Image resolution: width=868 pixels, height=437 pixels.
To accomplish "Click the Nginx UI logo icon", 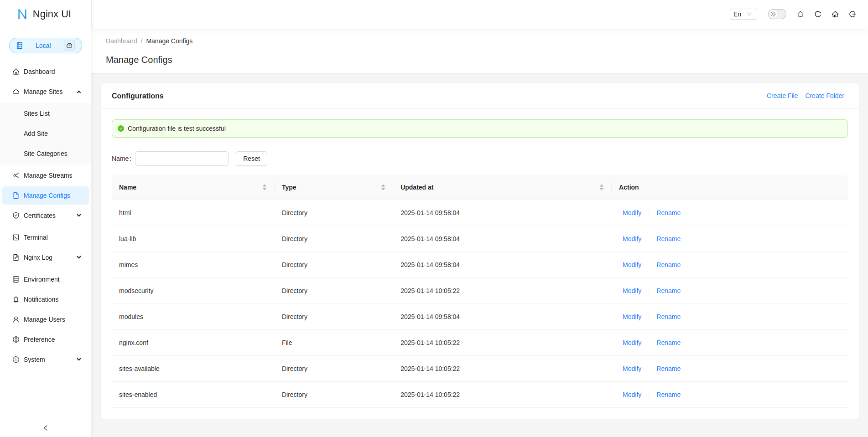I will click(x=21, y=14).
